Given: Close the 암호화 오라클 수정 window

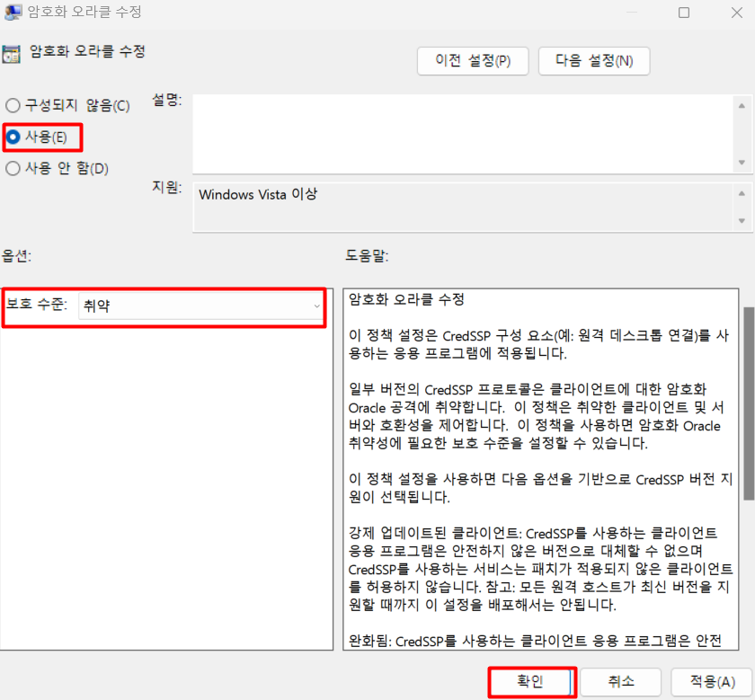Looking at the screenshot, I should [x=737, y=13].
